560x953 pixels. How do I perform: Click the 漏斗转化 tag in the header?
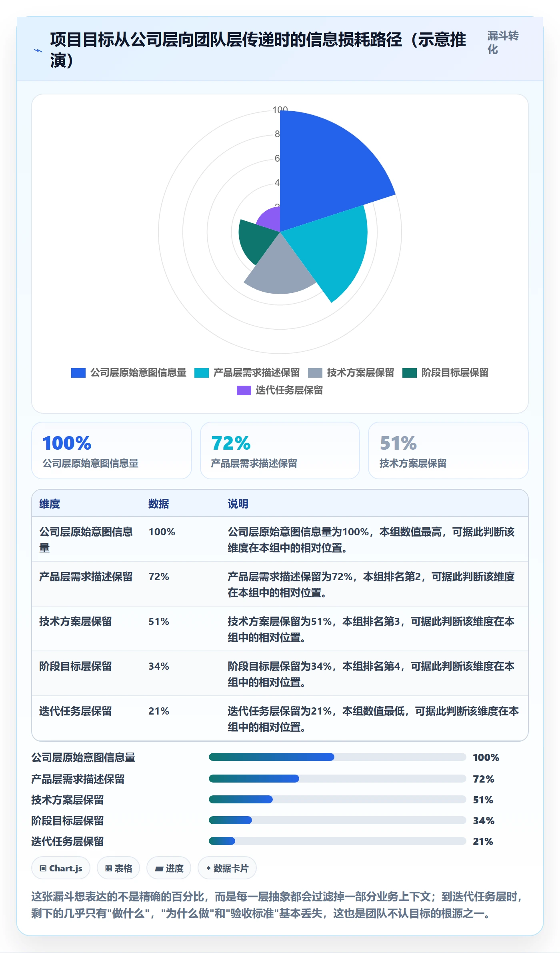click(503, 42)
